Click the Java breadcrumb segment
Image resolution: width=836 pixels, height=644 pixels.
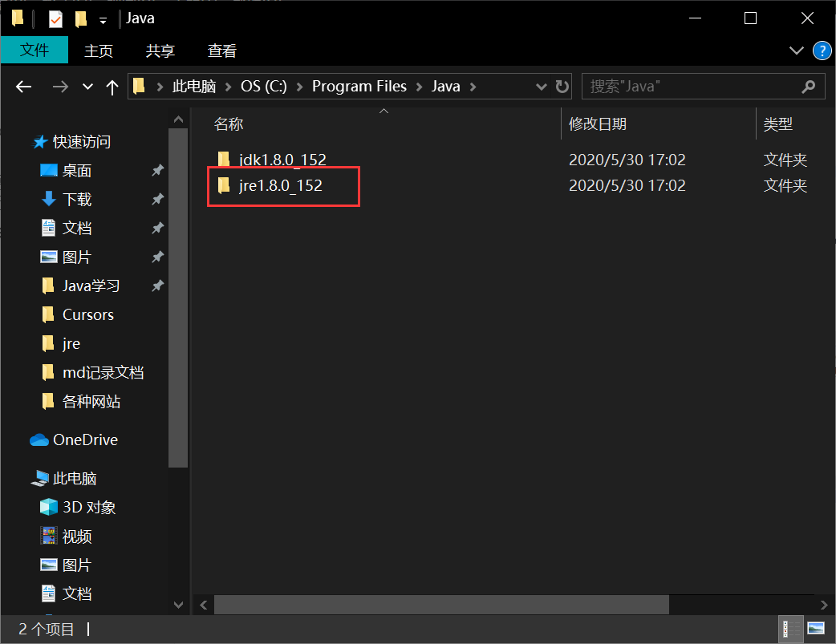point(446,87)
